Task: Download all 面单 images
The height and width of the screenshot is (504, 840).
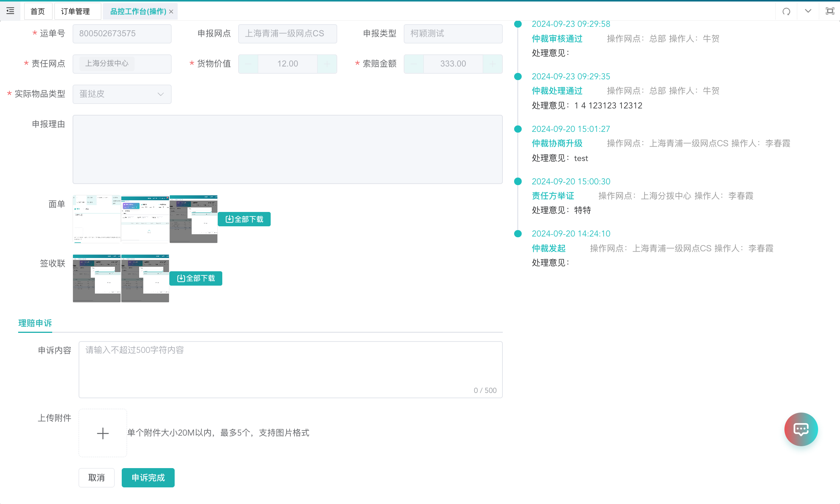Action: pyautogui.click(x=244, y=219)
